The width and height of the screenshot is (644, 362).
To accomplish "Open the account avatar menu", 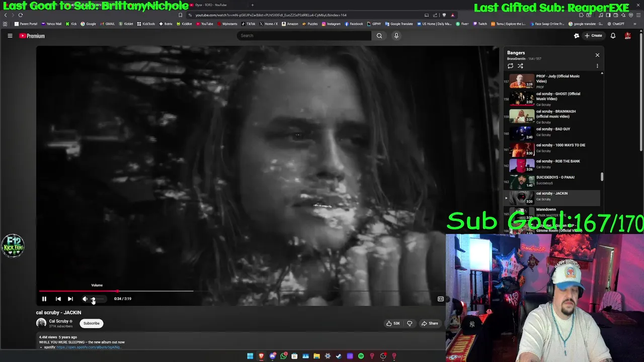I will 627,36.
